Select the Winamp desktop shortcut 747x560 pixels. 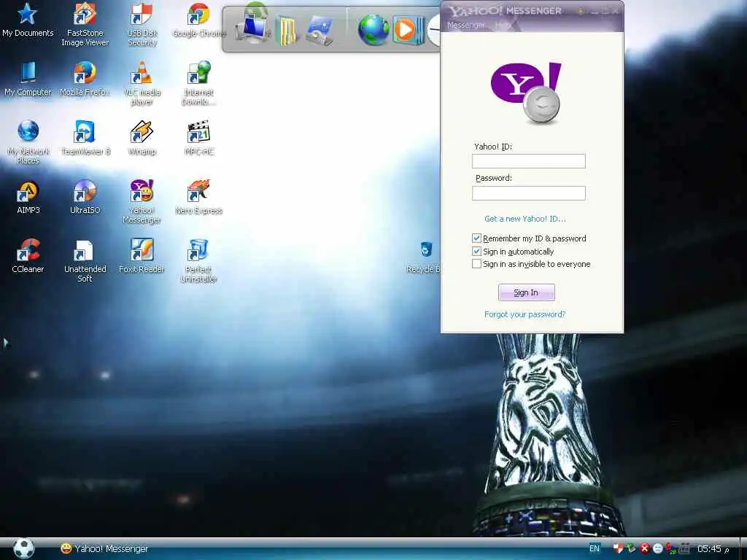click(142, 138)
